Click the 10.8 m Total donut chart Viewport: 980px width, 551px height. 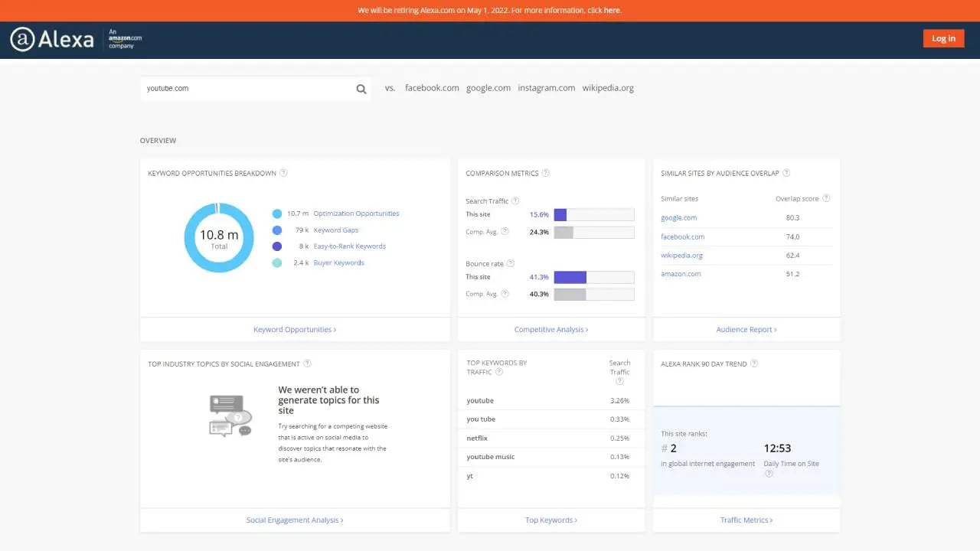click(x=219, y=238)
